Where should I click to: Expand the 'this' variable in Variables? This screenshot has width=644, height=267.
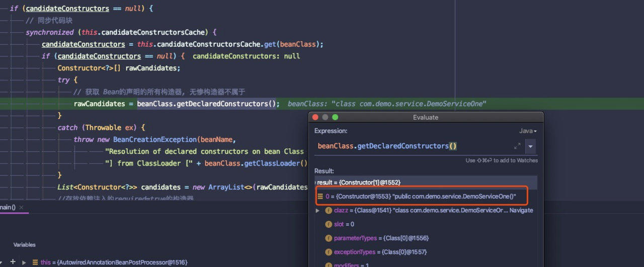[x=24, y=262]
